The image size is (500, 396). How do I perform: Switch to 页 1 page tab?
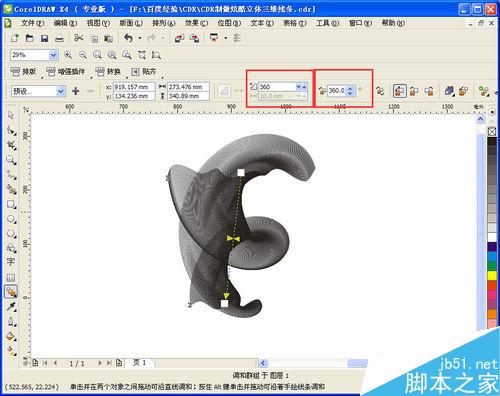click(x=139, y=363)
